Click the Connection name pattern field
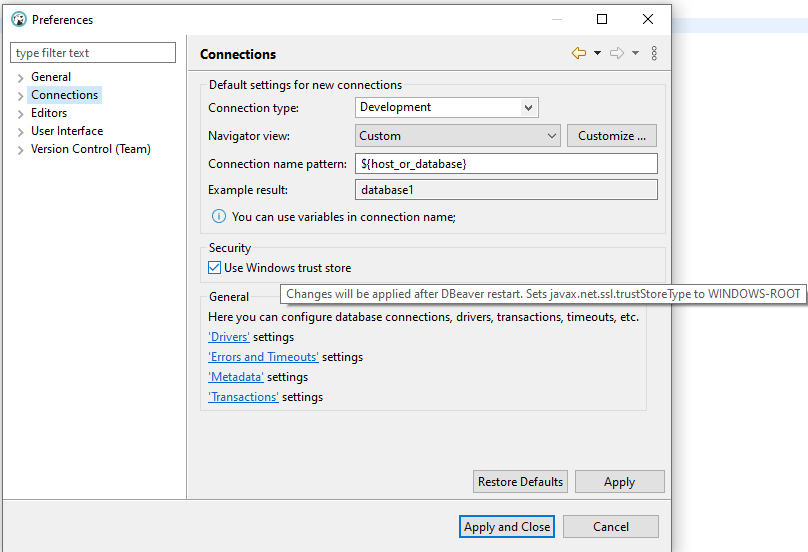Screen dimensions: 808x552 pyautogui.click(x=506, y=163)
